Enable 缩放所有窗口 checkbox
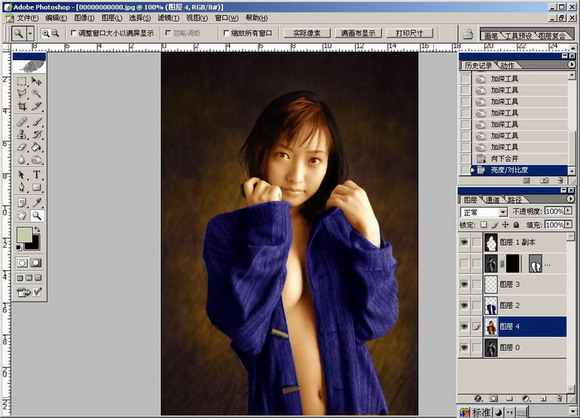This screenshot has height=418, width=580. click(x=226, y=33)
